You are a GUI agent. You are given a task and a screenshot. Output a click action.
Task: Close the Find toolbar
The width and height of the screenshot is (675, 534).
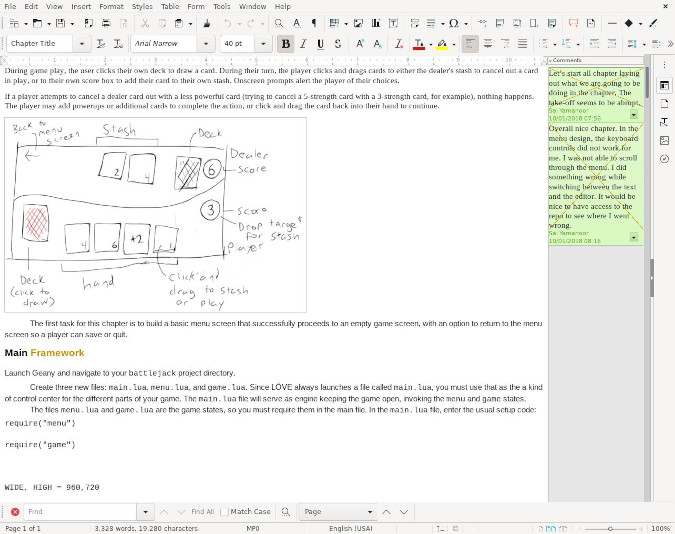click(15, 512)
